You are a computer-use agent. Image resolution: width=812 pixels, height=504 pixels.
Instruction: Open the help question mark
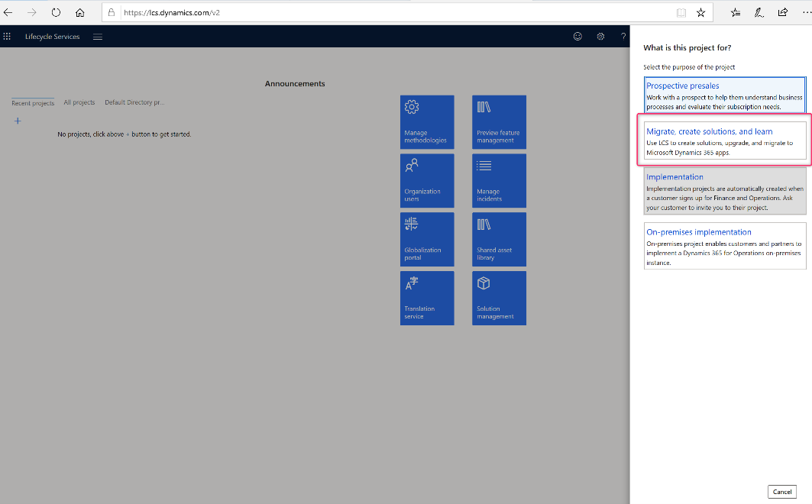point(623,36)
